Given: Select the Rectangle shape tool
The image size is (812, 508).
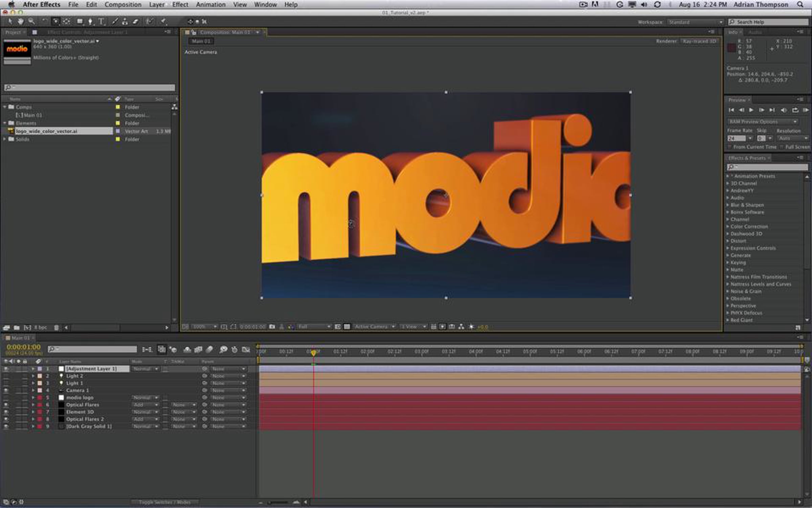Looking at the screenshot, I should click(x=80, y=21).
